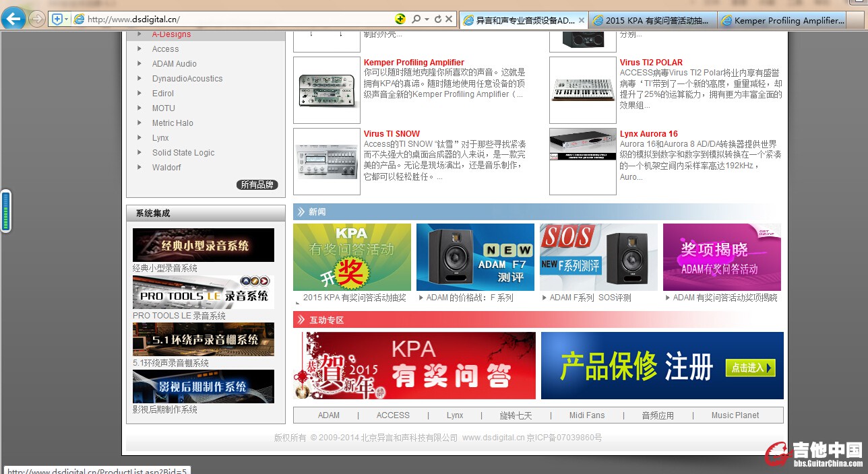Click the ADAM F7 测评 news thumbnail
Screen dimensions: 868x474
pos(475,257)
